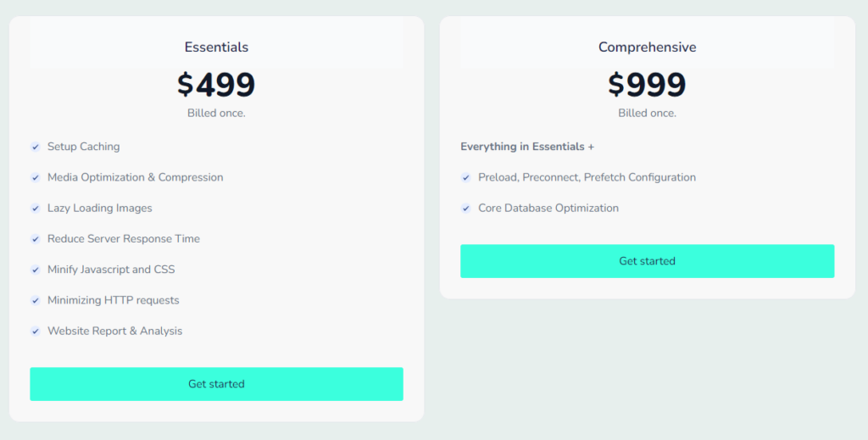Click the Everything in Essentials + text

(527, 147)
